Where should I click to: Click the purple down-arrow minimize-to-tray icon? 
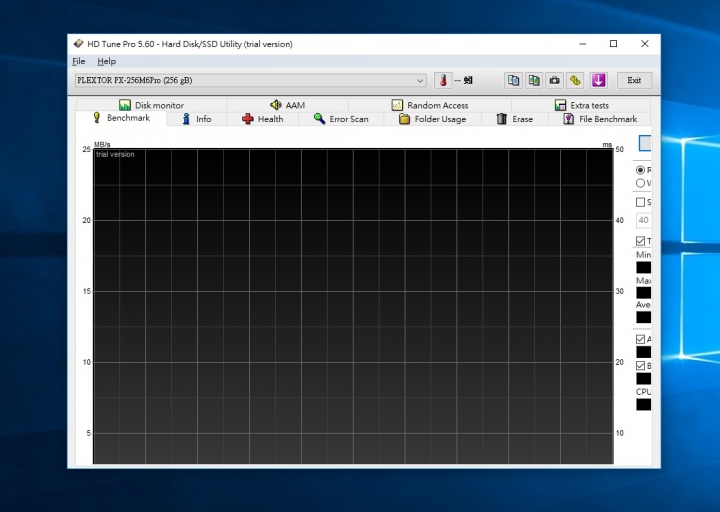tap(598, 80)
